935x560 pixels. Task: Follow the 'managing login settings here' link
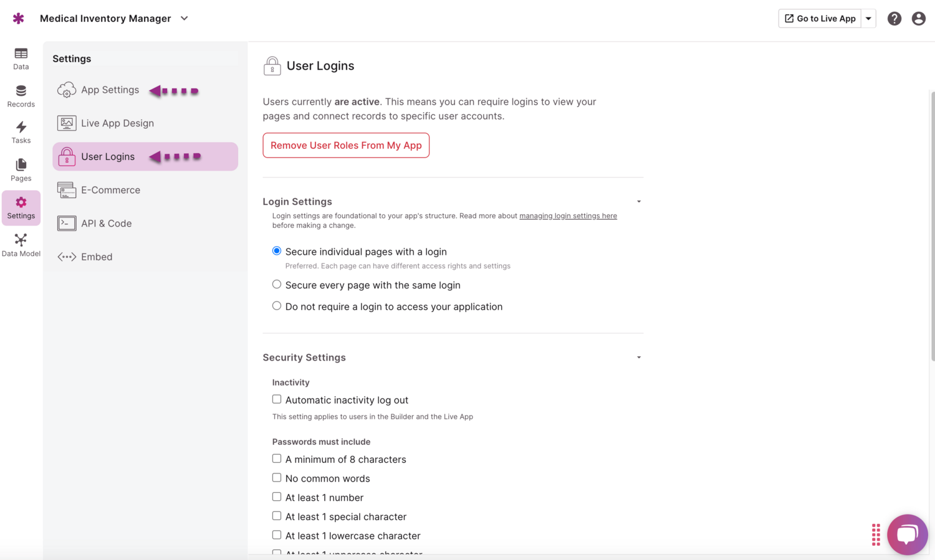click(x=568, y=216)
